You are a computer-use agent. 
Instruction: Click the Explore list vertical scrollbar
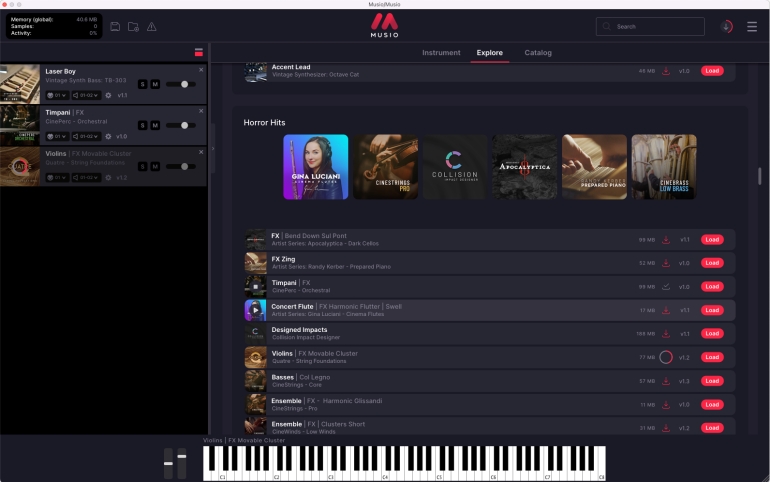pyautogui.click(x=759, y=176)
